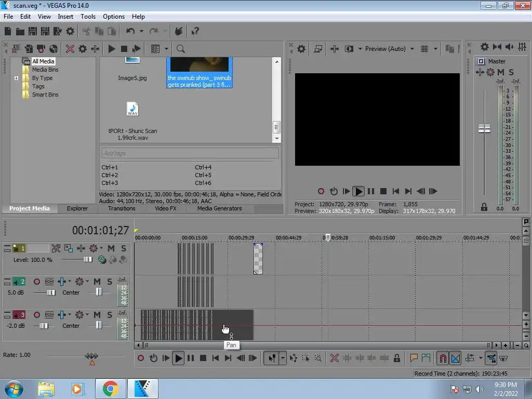Lock the Master fader channels
Screen dimensions: 532x399
pyautogui.click(x=484, y=207)
